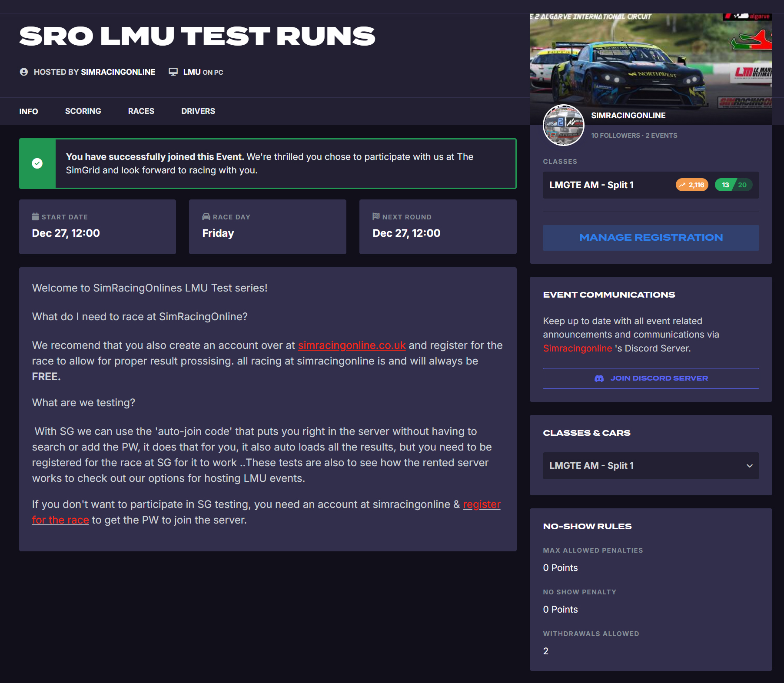Click 'Welcome to SimRacingOnlines LMU Test series!' text
The height and width of the screenshot is (683, 784).
pos(149,288)
